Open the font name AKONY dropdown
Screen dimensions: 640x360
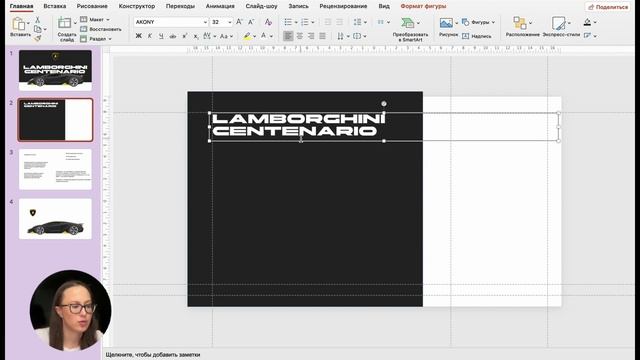point(205,22)
